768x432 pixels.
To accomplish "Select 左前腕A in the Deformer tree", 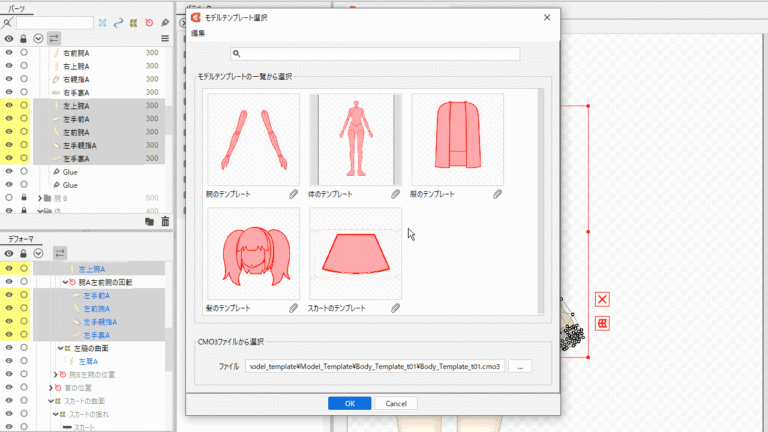I will tap(96, 309).
